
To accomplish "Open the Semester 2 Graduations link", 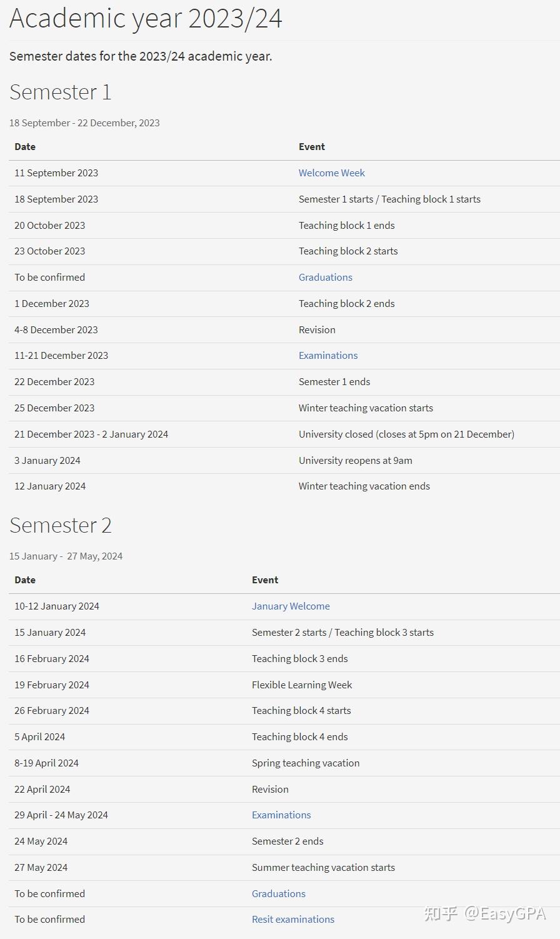I will tap(279, 894).
